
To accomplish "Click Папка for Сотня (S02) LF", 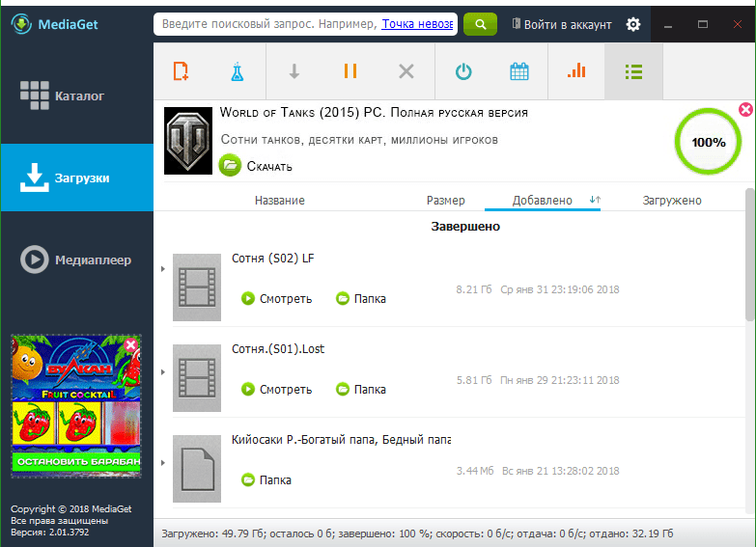I will click(361, 299).
